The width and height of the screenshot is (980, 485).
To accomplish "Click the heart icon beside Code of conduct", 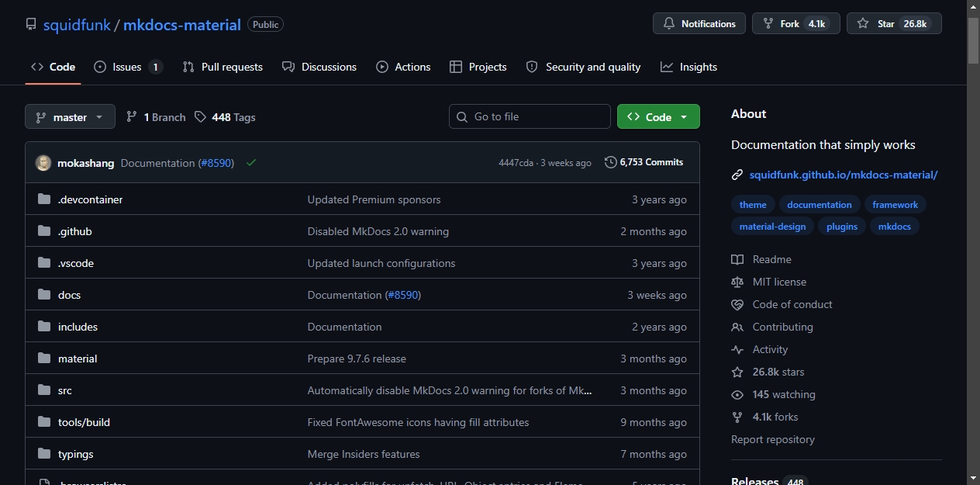I will pyautogui.click(x=737, y=304).
